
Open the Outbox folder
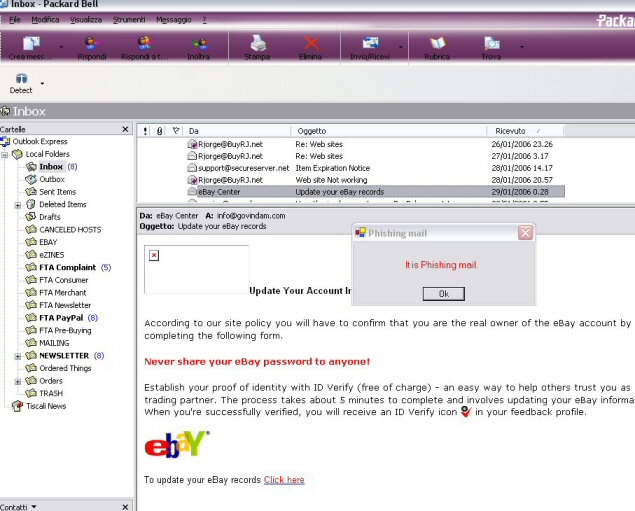[52, 179]
